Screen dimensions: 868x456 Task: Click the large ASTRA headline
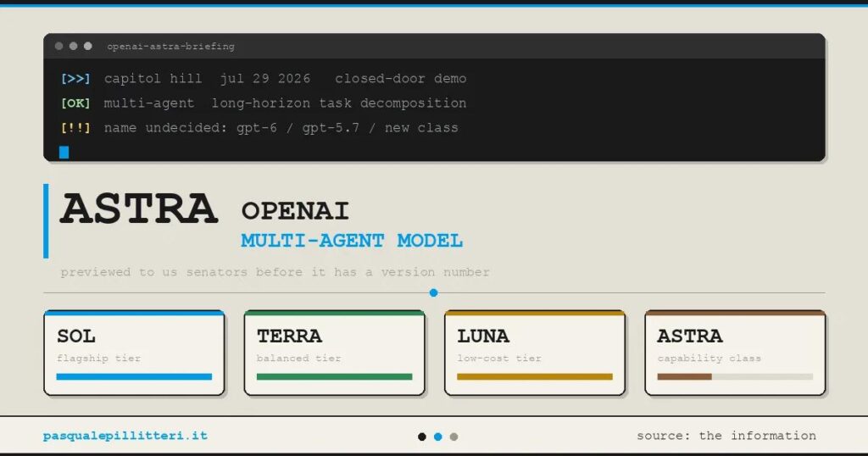pyautogui.click(x=138, y=209)
